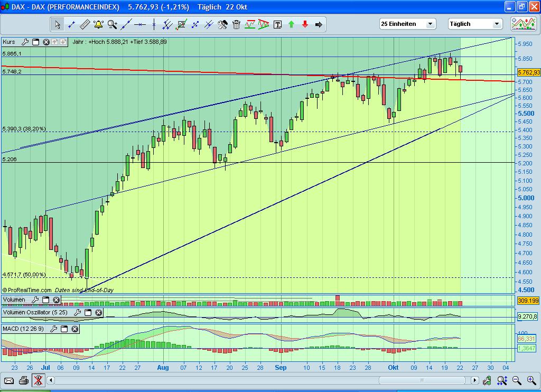Click the 'Volumen Oszillator (5 25)' label
This screenshot has width=541, height=392.
(x=35, y=312)
